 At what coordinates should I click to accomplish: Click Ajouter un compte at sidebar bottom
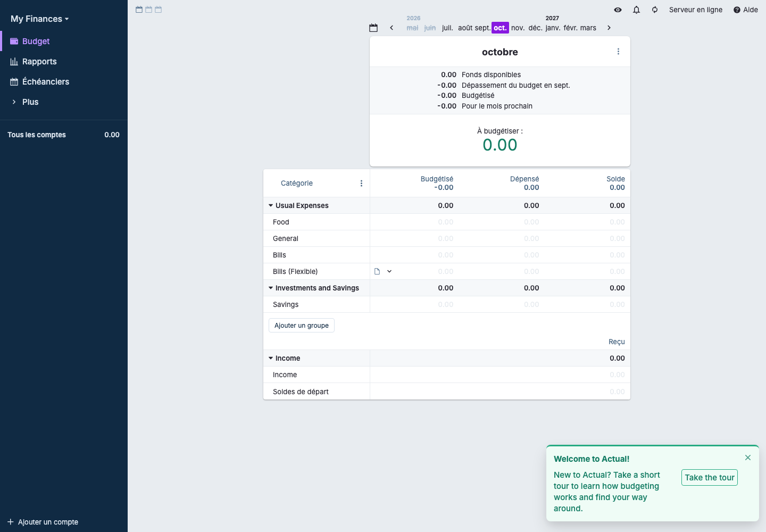(43, 522)
